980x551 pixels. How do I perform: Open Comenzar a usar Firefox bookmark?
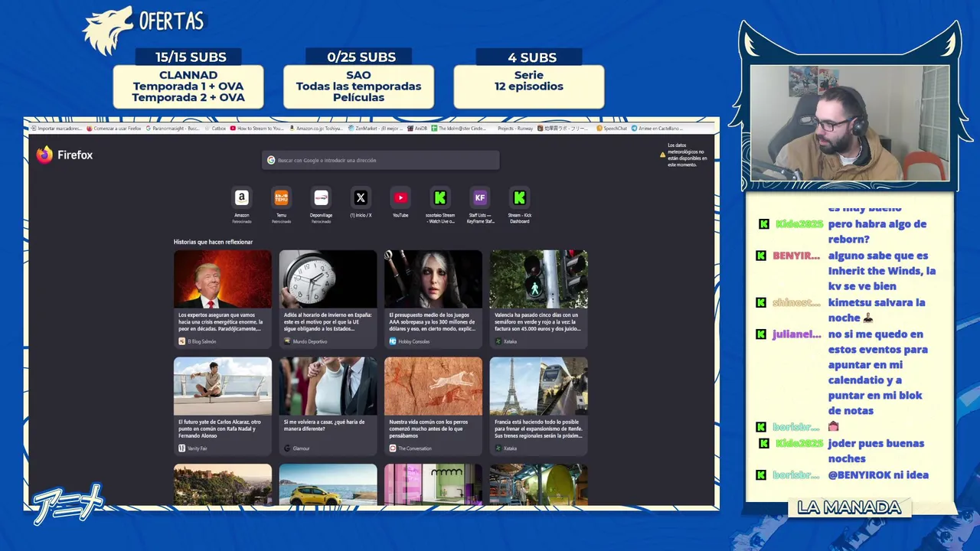click(114, 129)
